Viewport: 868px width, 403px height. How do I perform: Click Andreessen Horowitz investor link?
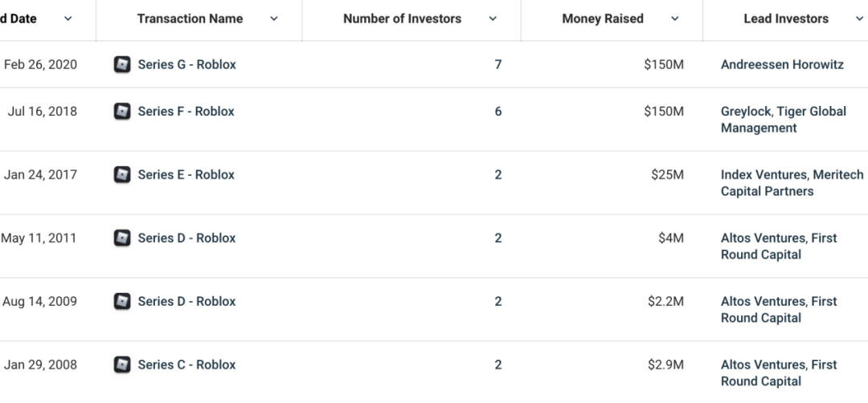point(782,65)
